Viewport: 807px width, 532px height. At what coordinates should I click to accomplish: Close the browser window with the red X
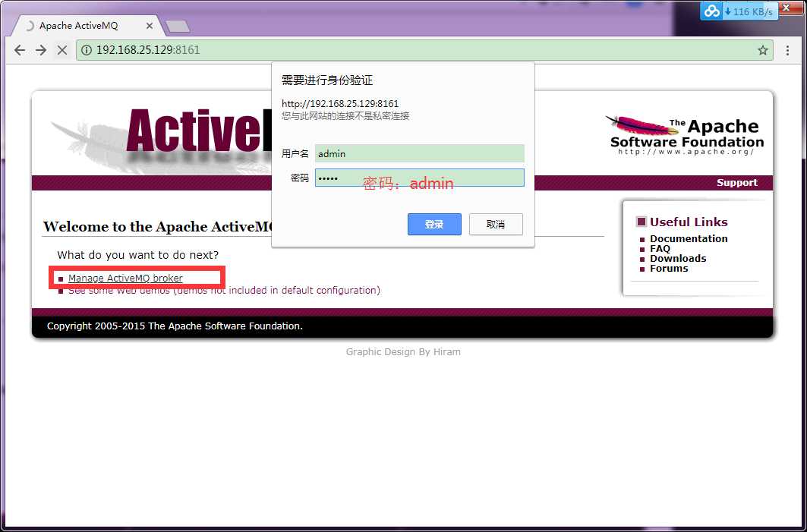(x=786, y=8)
